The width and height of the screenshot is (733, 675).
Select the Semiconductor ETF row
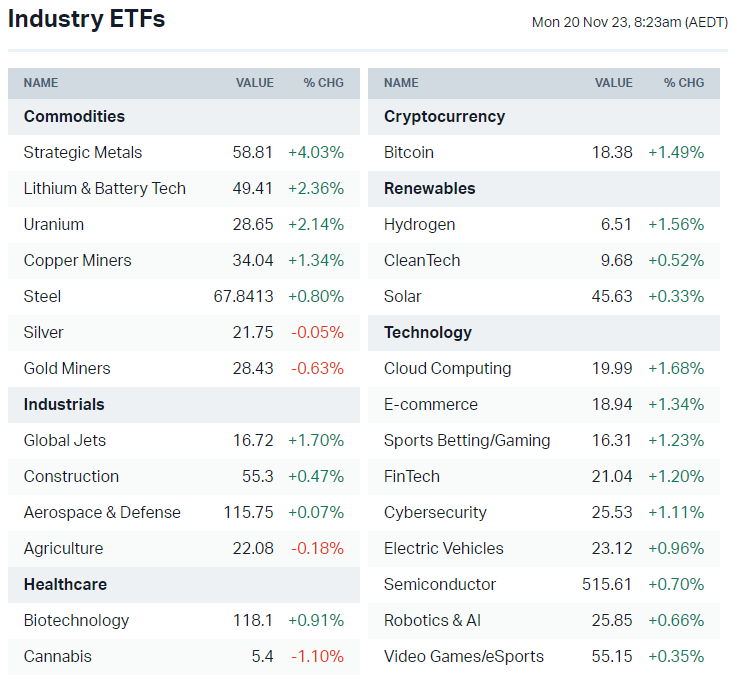(x=440, y=585)
